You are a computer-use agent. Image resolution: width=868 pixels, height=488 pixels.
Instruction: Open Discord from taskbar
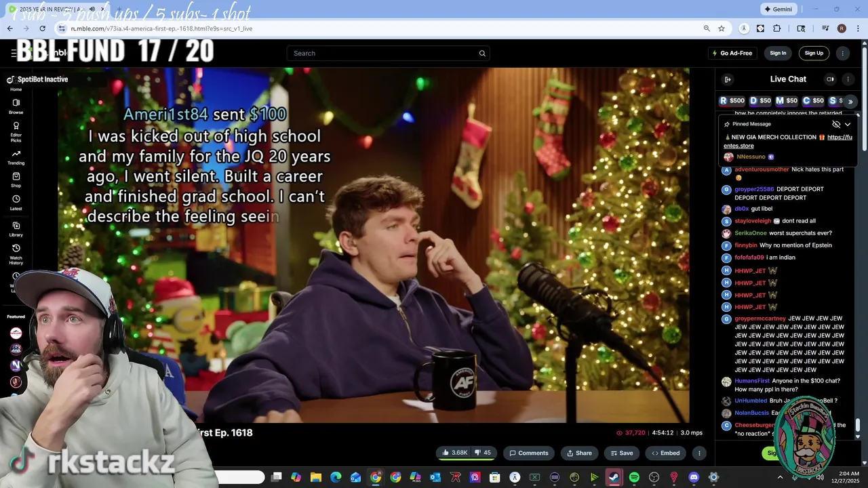click(x=694, y=477)
